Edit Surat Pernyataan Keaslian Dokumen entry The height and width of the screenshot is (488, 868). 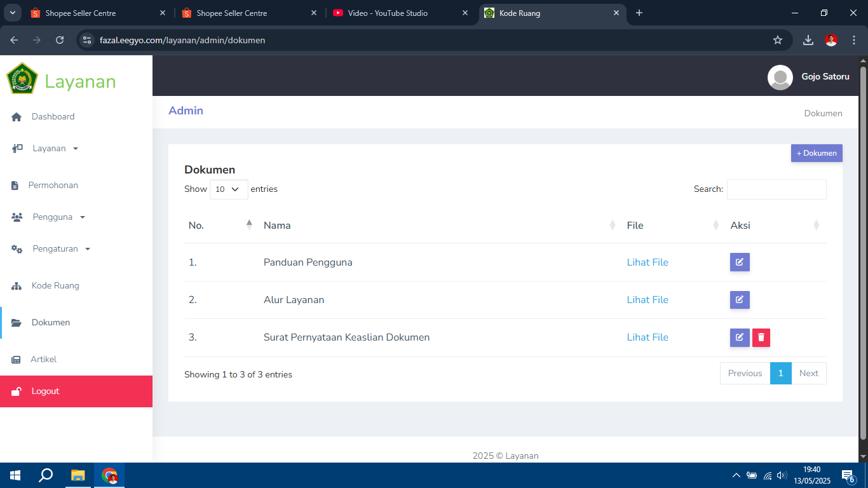(740, 337)
